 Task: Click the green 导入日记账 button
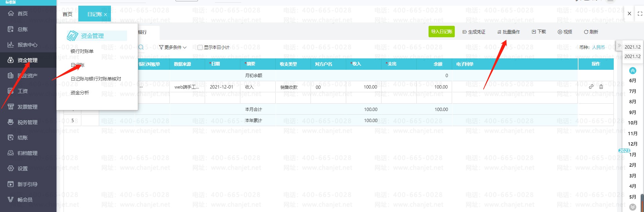pos(441,32)
